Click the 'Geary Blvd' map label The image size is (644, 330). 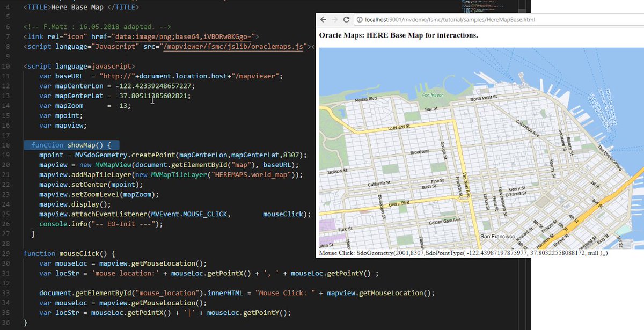pos(399,204)
